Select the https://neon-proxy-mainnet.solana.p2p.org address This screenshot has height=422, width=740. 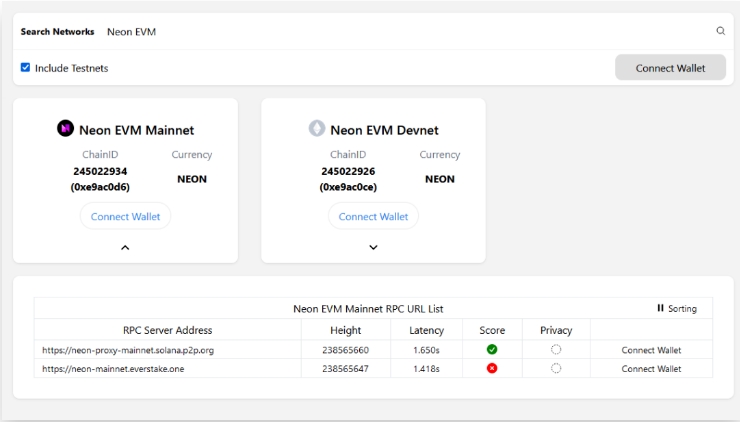[128, 350]
